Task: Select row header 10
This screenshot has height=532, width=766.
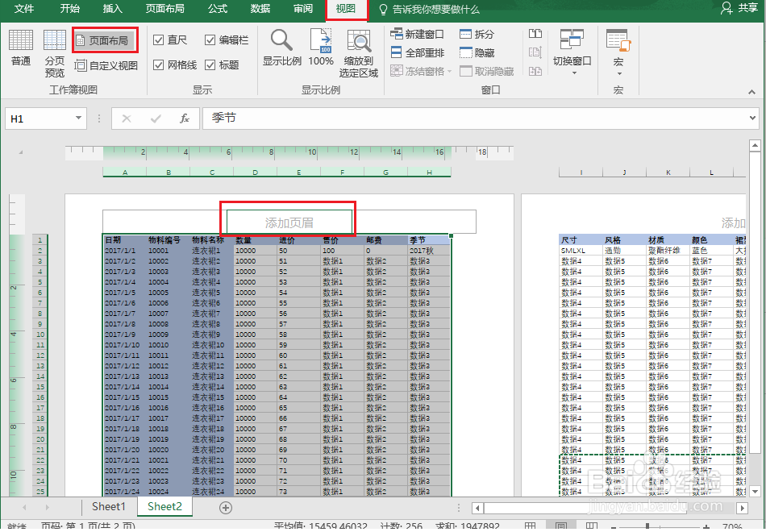Action: [40, 335]
